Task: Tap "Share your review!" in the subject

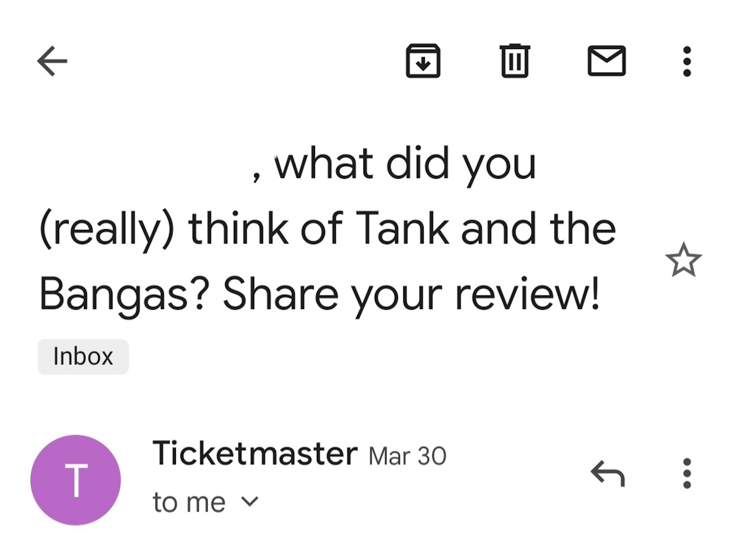Action: 411,295
